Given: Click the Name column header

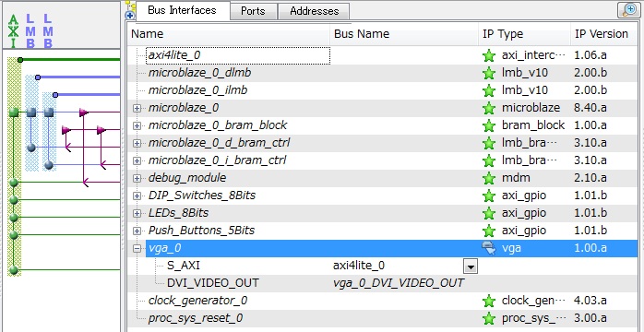Looking at the screenshot, I should (x=229, y=34).
